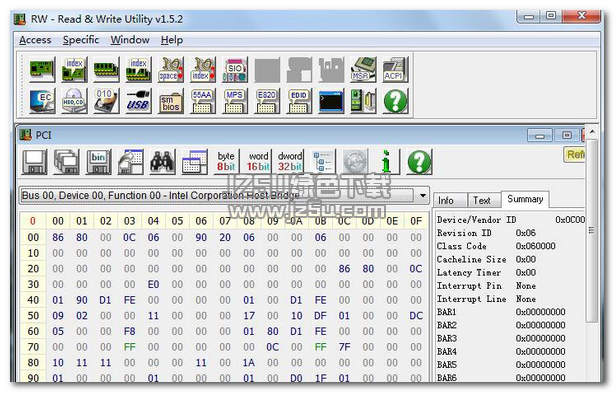Switch display to word 16bit mode

[258, 162]
